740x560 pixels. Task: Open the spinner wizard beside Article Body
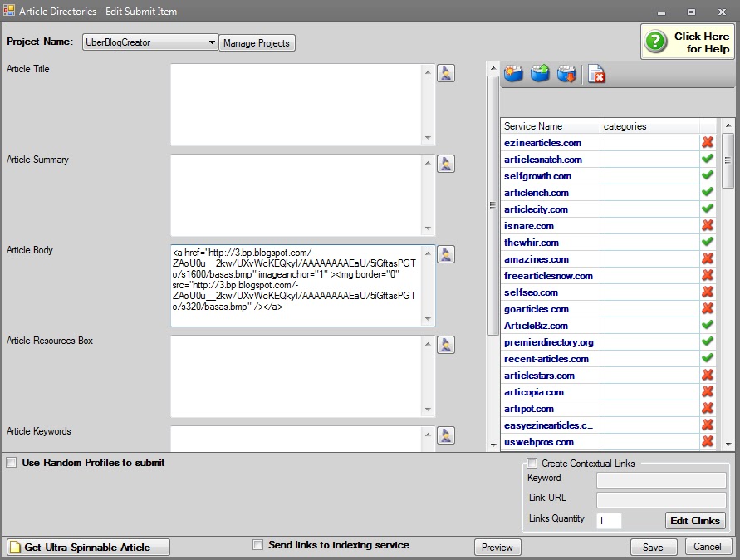click(445, 254)
